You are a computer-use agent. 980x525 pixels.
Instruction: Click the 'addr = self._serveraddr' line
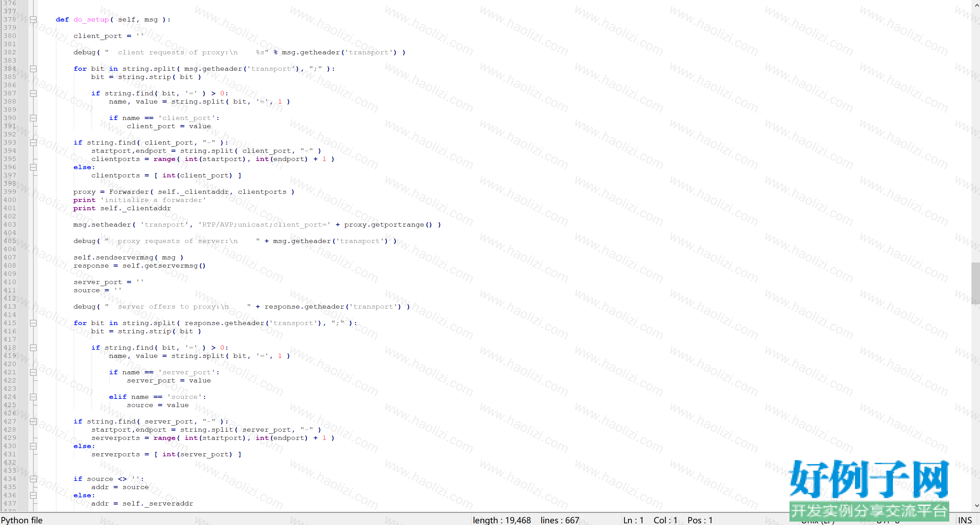[142, 503]
